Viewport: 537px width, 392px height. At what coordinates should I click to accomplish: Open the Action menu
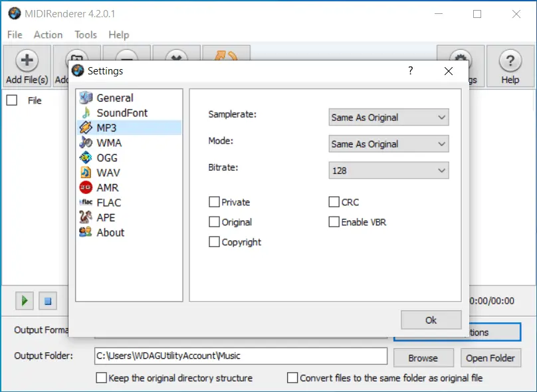pos(49,35)
